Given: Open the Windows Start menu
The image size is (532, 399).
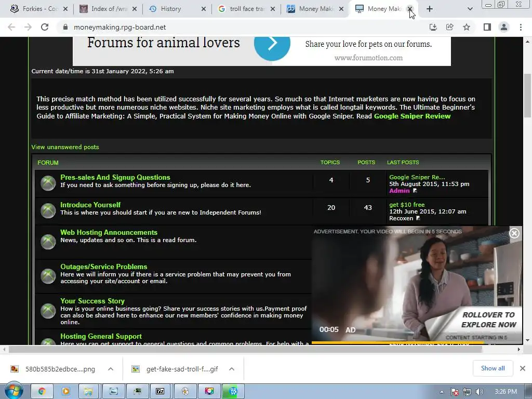Looking at the screenshot, I should click(x=14, y=391).
